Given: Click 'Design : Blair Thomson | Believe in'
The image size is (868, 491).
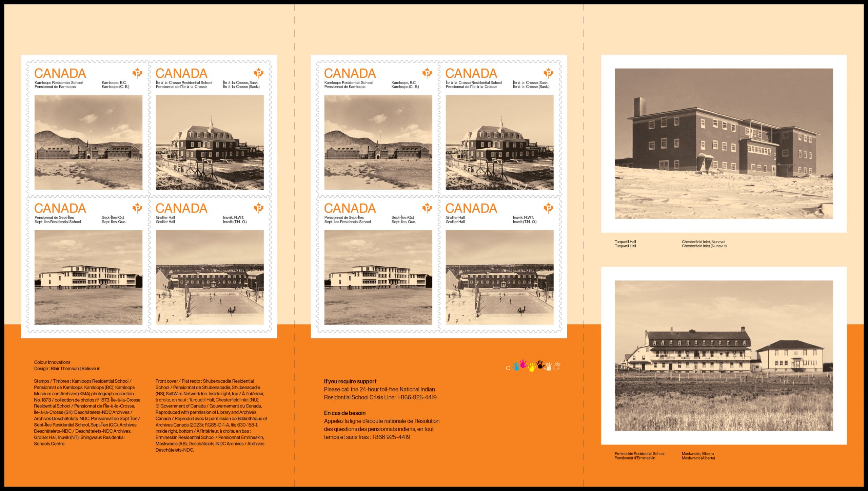Looking at the screenshot, I should pos(67,369).
